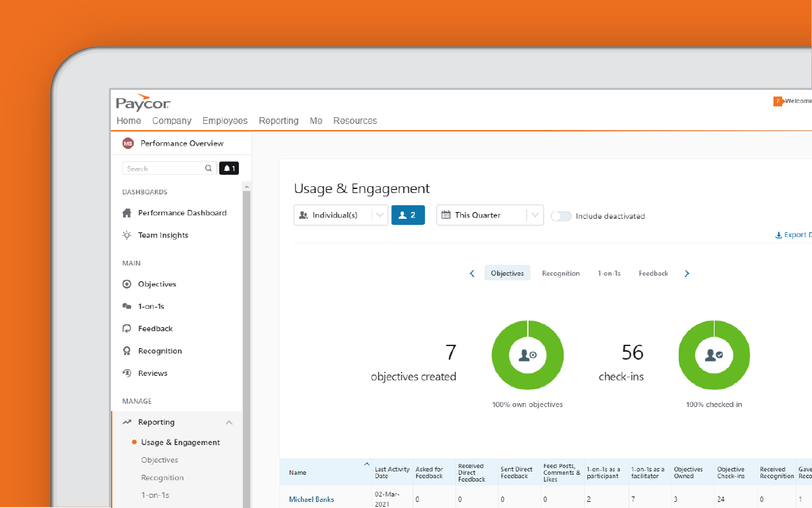Click Objectives Owned column header
Screen dimensions: 812x508
(x=688, y=473)
